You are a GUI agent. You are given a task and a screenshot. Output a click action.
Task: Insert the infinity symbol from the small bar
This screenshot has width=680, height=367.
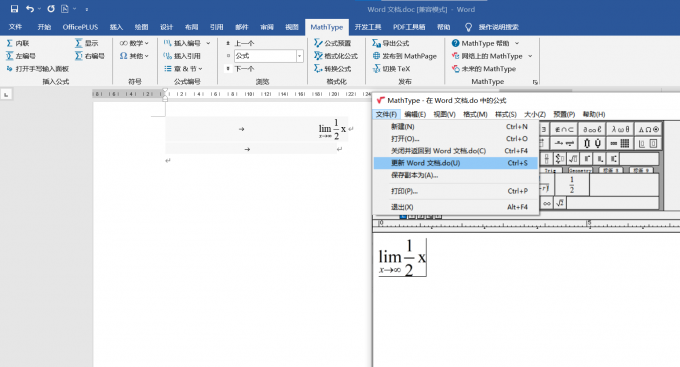pos(547,203)
